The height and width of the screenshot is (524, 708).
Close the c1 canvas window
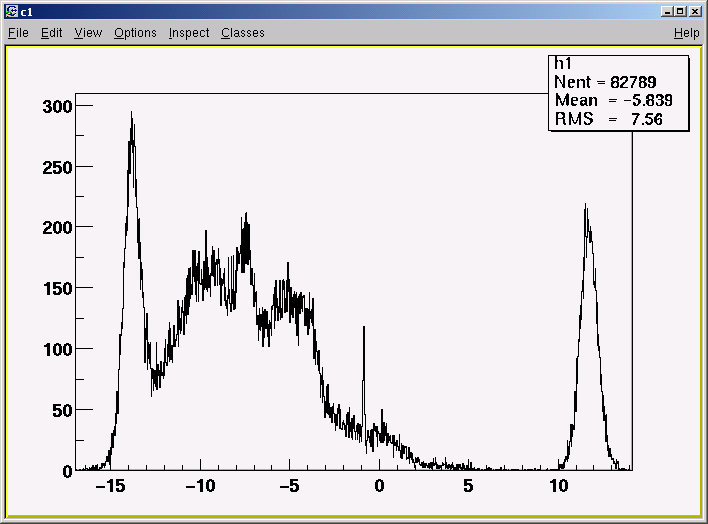coord(695,11)
